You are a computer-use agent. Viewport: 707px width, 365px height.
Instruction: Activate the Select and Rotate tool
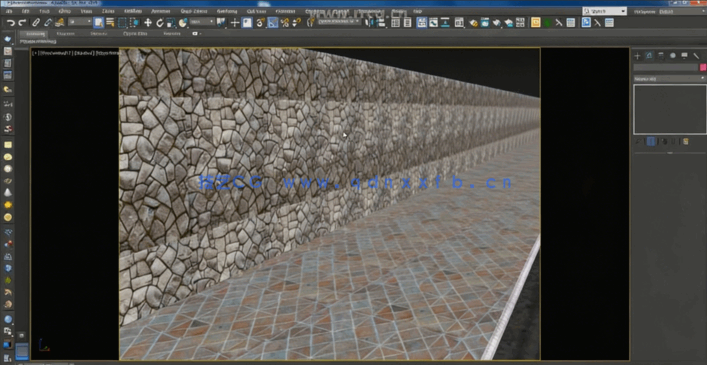coord(160,23)
